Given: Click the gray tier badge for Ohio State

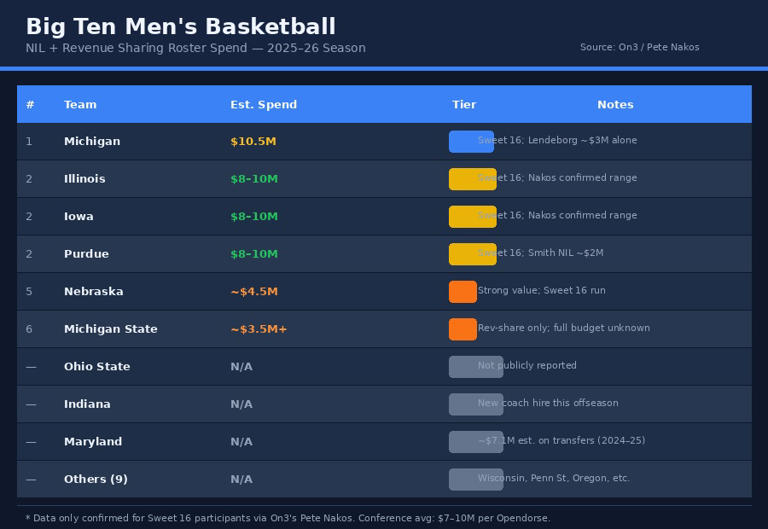Looking at the screenshot, I should click(475, 367).
